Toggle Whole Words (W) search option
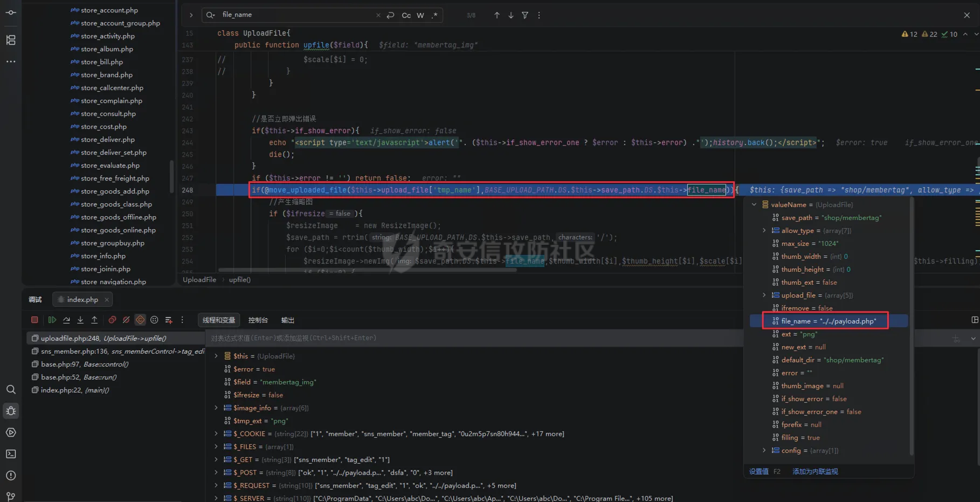The height and width of the screenshot is (502, 980). [420, 15]
